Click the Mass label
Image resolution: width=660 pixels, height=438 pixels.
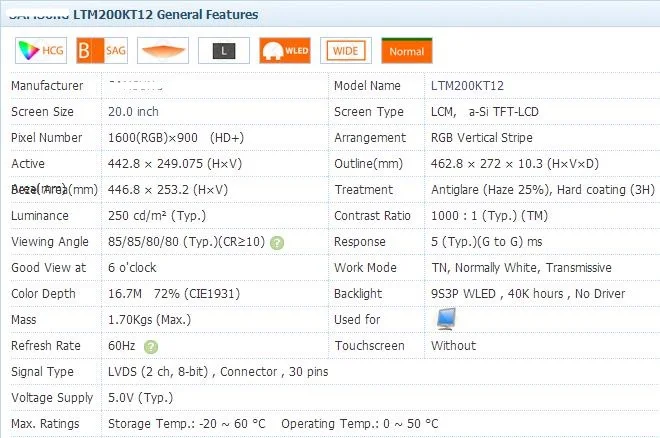pos(24,320)
